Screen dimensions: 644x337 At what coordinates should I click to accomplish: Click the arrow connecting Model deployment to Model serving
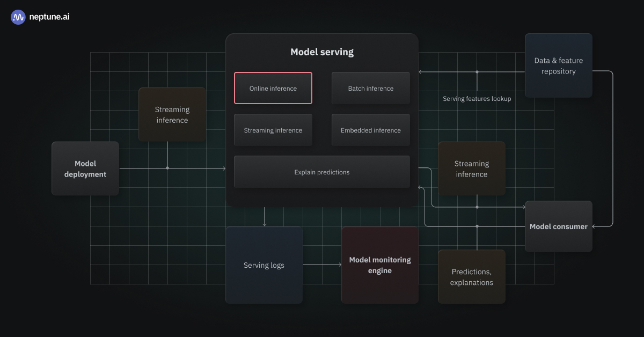[172, 167]
